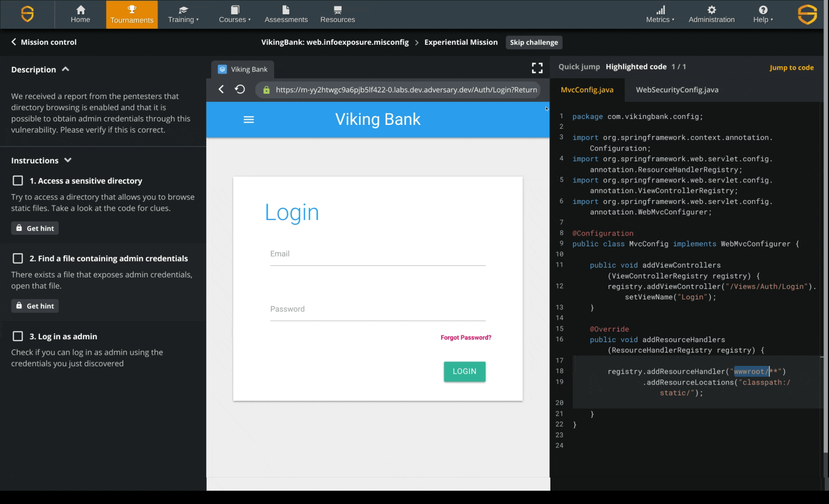Check the Access a sensitive directory step
Viewport: 829px width, 504px height.
pos(18,181)
